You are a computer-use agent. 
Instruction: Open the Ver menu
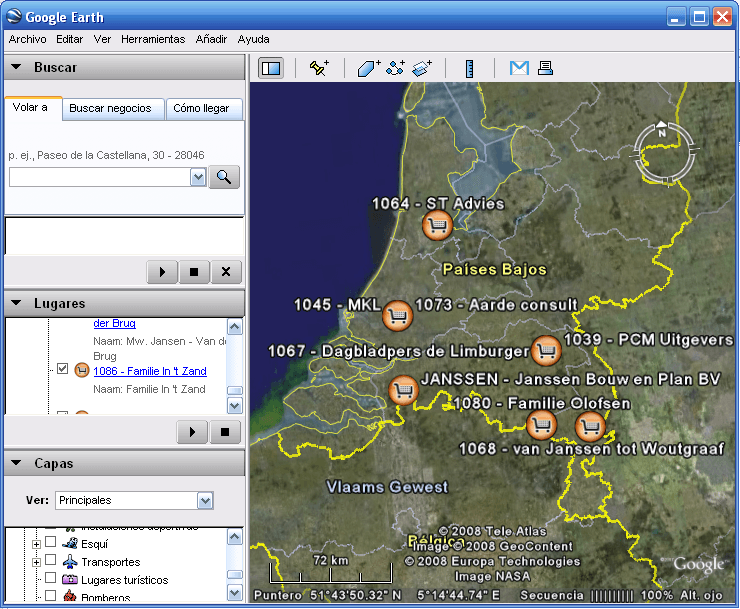point(102,39)
